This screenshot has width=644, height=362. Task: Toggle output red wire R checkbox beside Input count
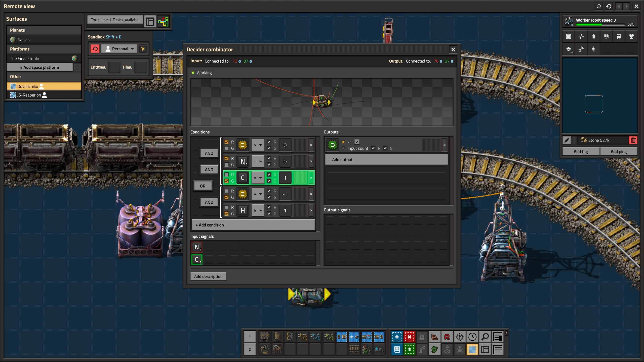click(373, 148)
